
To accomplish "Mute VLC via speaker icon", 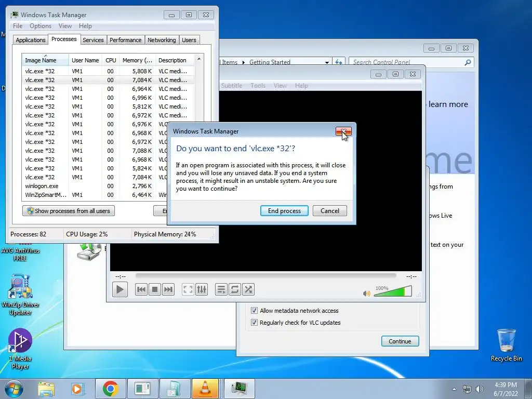I will [366, 293].
